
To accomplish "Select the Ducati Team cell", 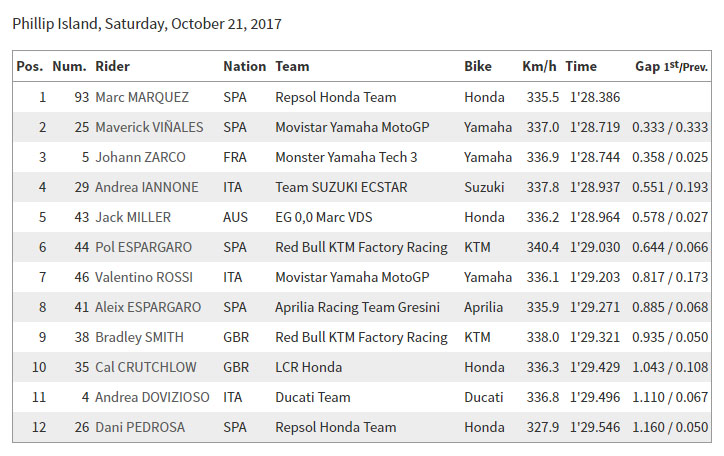I will (313, 397).
